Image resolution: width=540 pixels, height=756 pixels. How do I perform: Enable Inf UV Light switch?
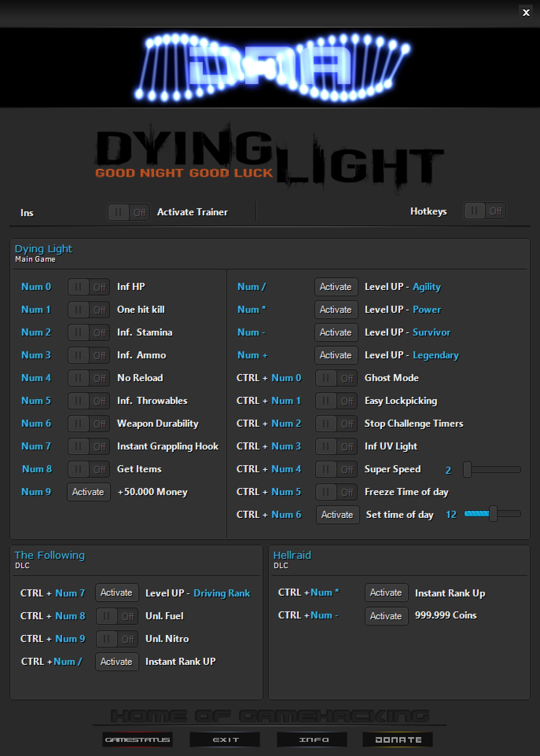tap(336, 447)
